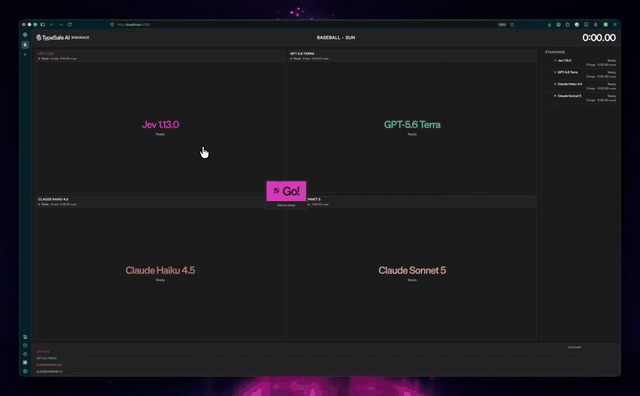Click the STANDINGS heading

click(x=555, y=52)
